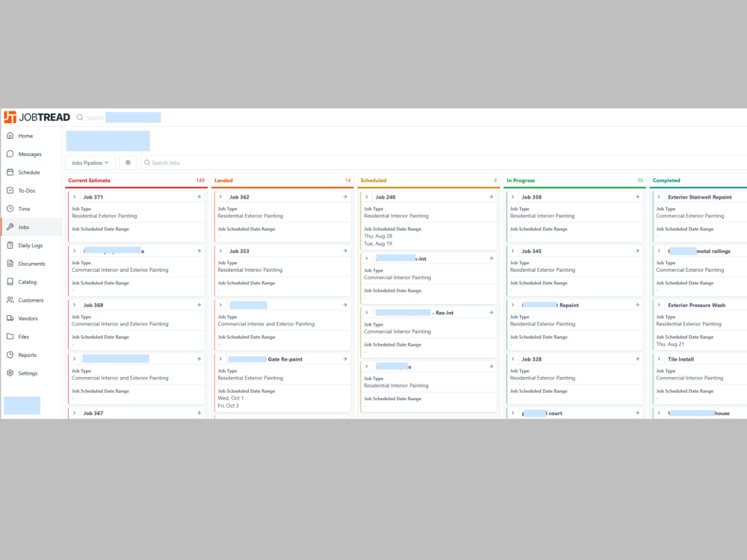
Task: Open Job 240 with its arrow icon
Action: pyautogui.click(x=492, y=196)
